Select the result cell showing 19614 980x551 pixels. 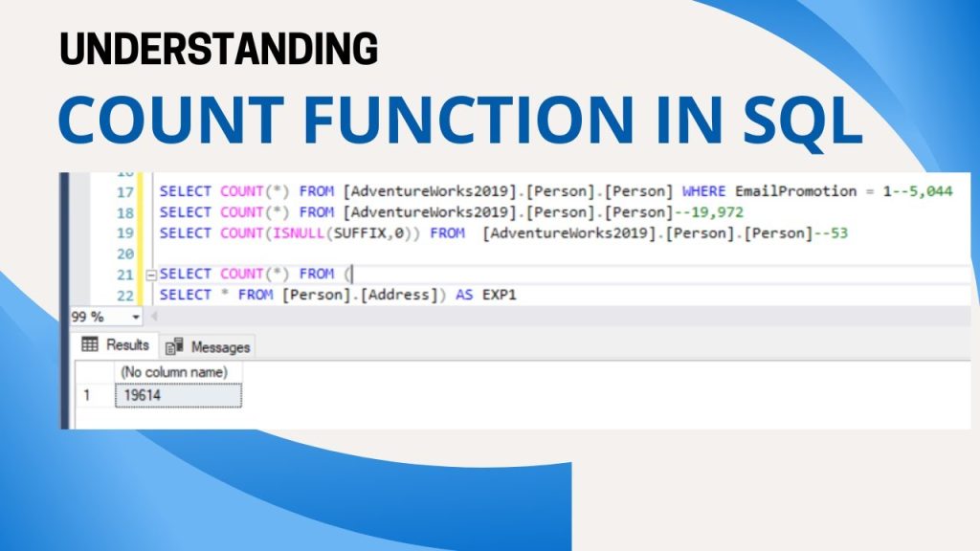click(x=178, y=394)
